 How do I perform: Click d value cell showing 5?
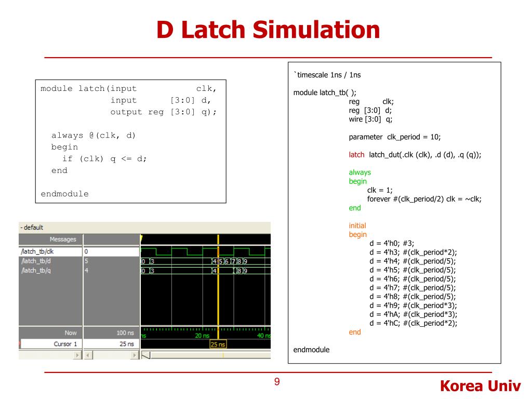(x=111, y=261)
